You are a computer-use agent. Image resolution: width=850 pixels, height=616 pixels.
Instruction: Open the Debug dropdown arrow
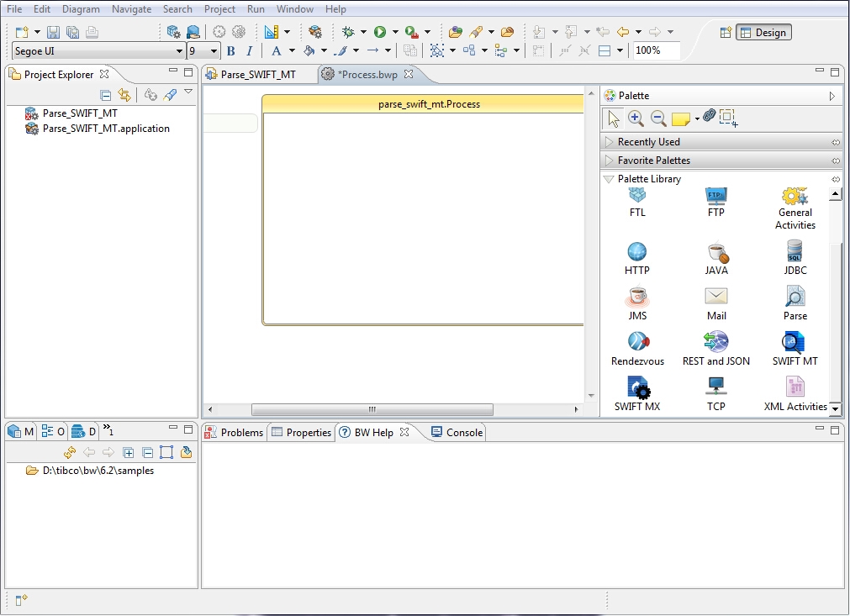point(363,32)
